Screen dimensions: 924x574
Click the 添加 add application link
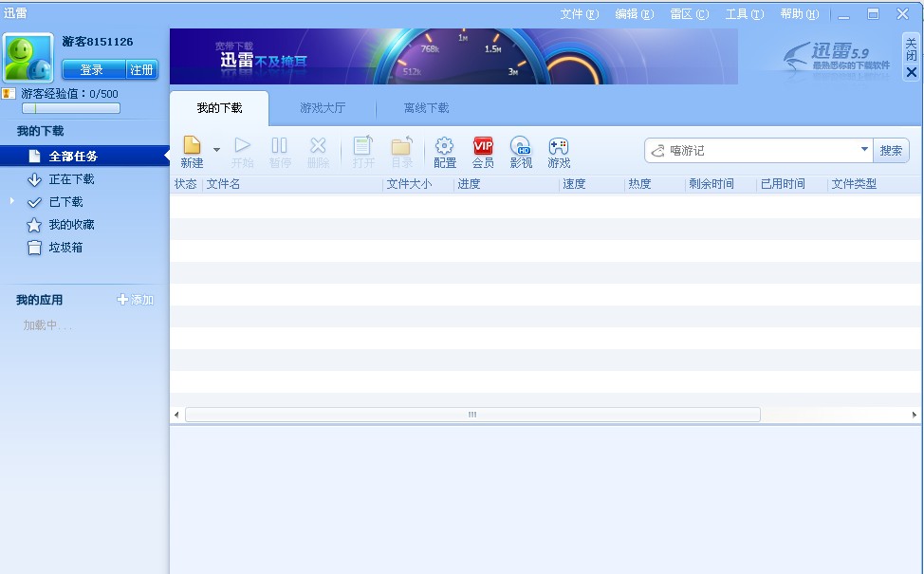pyautogui.click(x=136, y=300)
